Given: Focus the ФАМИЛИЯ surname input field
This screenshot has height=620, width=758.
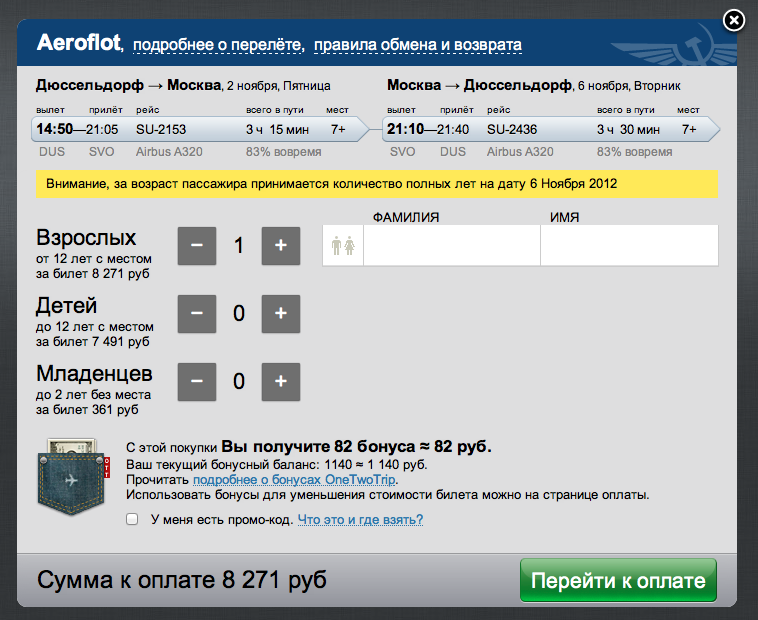Looking at the screenshot, I should 452,245.
